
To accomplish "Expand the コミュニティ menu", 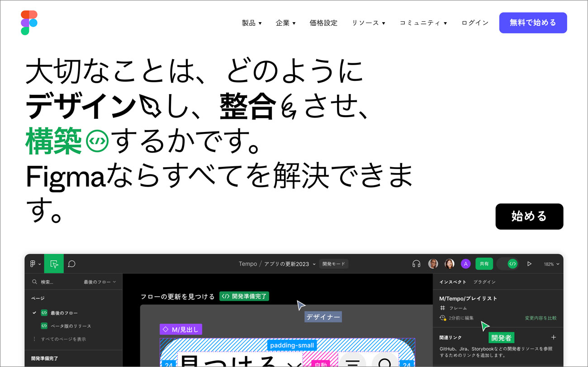I will tap(423, 23).
